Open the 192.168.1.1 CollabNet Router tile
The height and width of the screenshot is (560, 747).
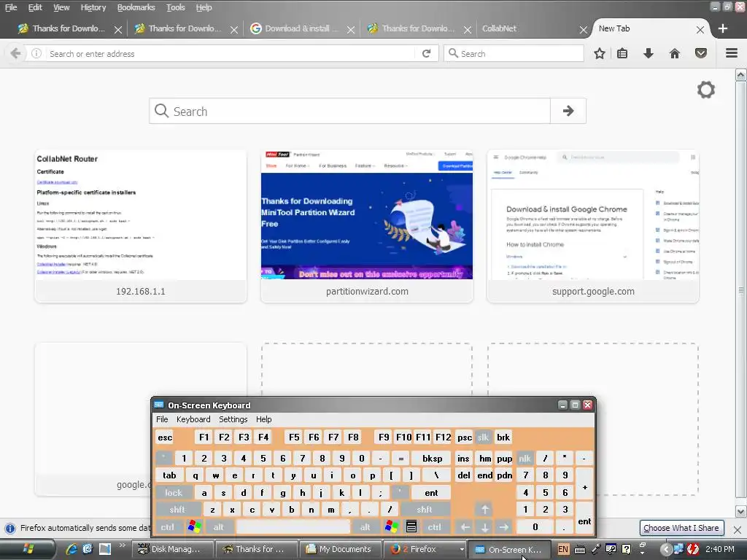tap(141, 226)
